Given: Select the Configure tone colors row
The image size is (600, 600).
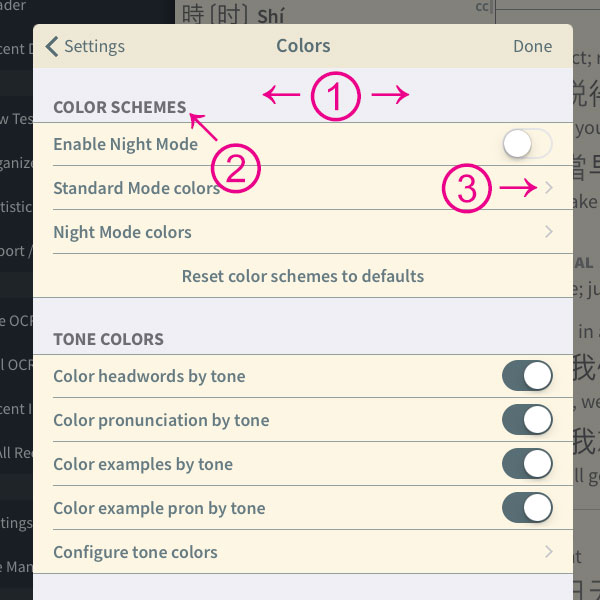Looking at the screenshot, I should pyautogui.click(x=303, y=552).
